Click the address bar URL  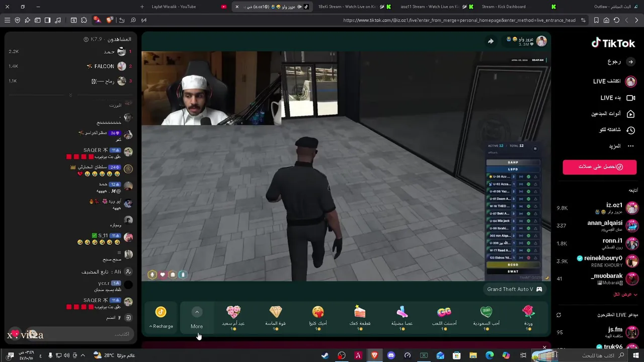pyautogui.click(x=459, y=20)
